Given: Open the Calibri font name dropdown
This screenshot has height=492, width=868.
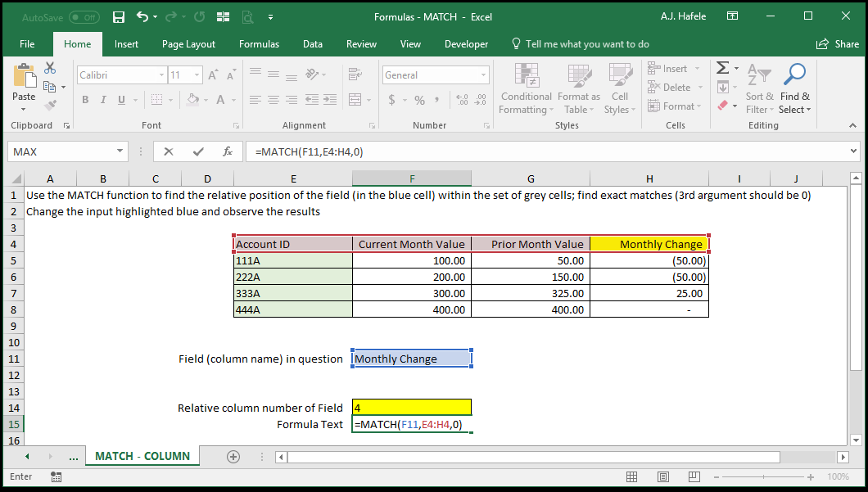Looking at the screenshot, I should pyautogui.click(x=161, y=75).
